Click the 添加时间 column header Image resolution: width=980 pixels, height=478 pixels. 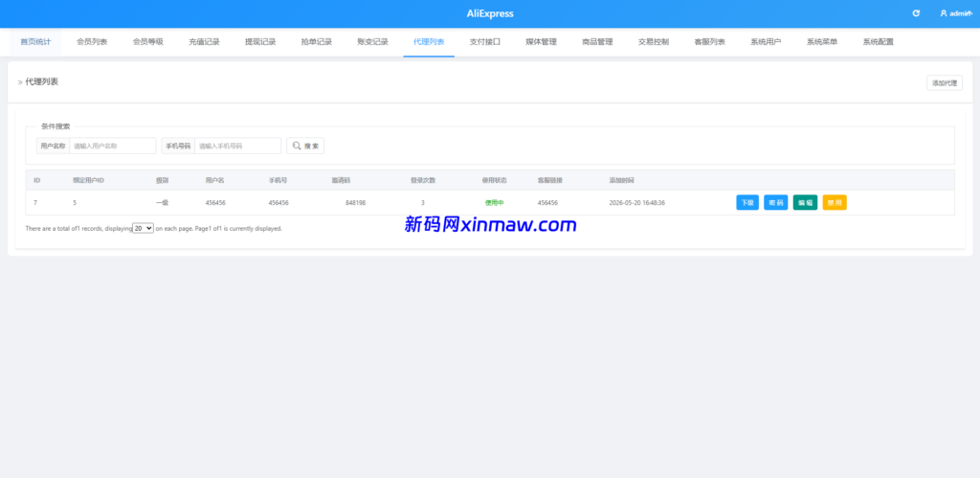621,180
